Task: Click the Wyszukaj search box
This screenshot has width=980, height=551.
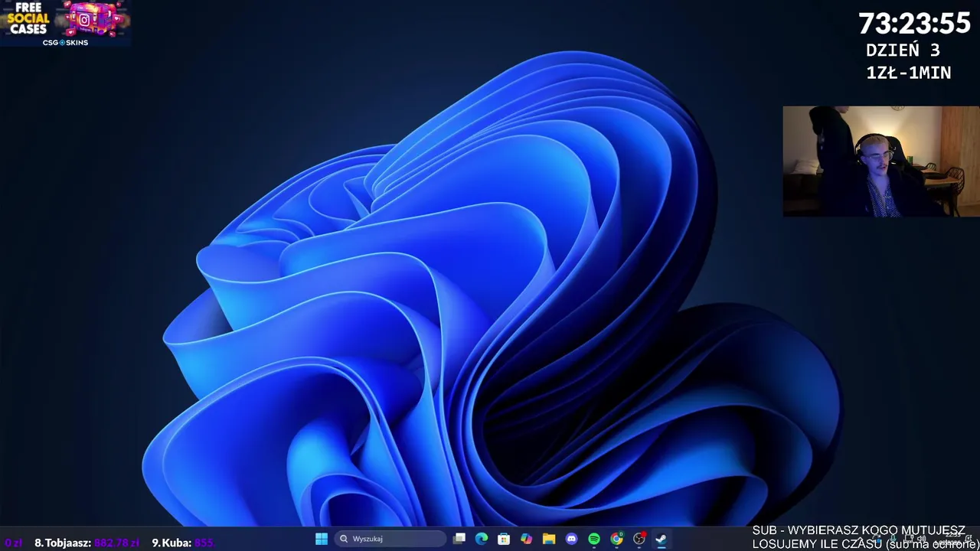Action: 390,539
